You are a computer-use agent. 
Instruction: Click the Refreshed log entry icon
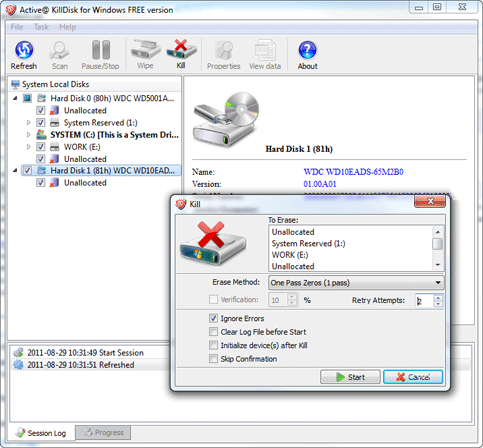[x=18, y=365]
